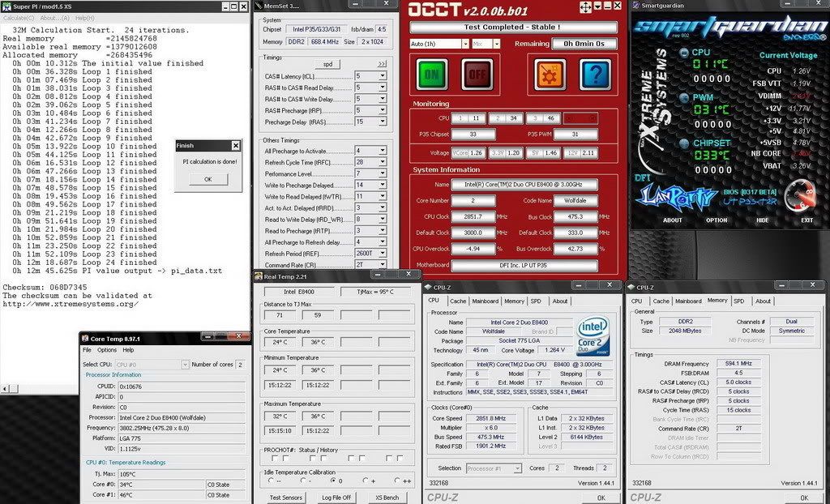Image resolution: width=830 pixels, height=504 pixels.
Task: Click the xtremesystems.org URL text in Super PI
Action: click(x=71, y=304)
